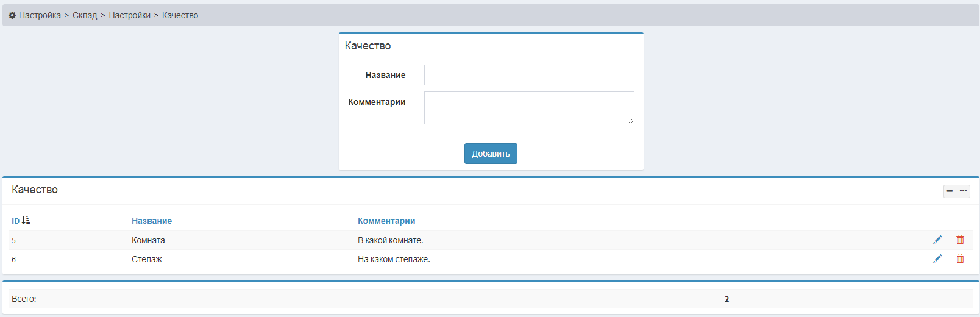
Task: Sort table by Комментарии column
Action: tap(386, 221)
